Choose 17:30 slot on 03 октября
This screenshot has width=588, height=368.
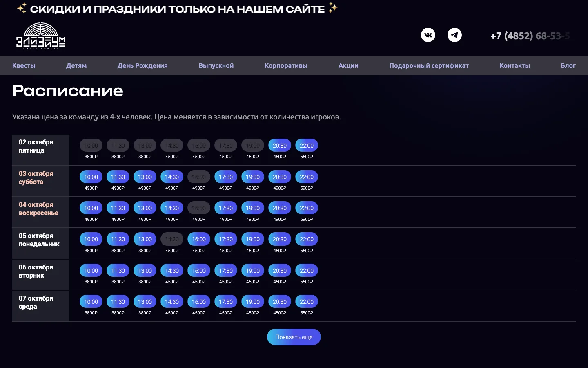226,177
